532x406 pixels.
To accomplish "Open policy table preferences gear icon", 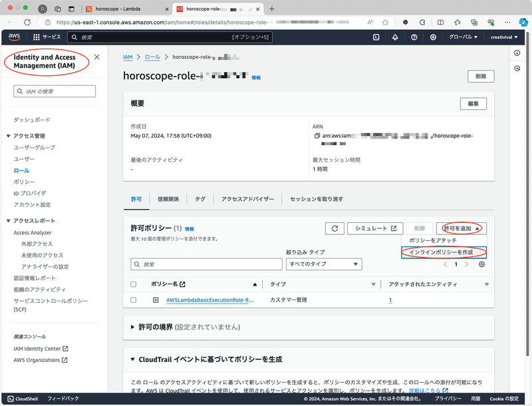I will pyautogui.click(x=481, y=264).
